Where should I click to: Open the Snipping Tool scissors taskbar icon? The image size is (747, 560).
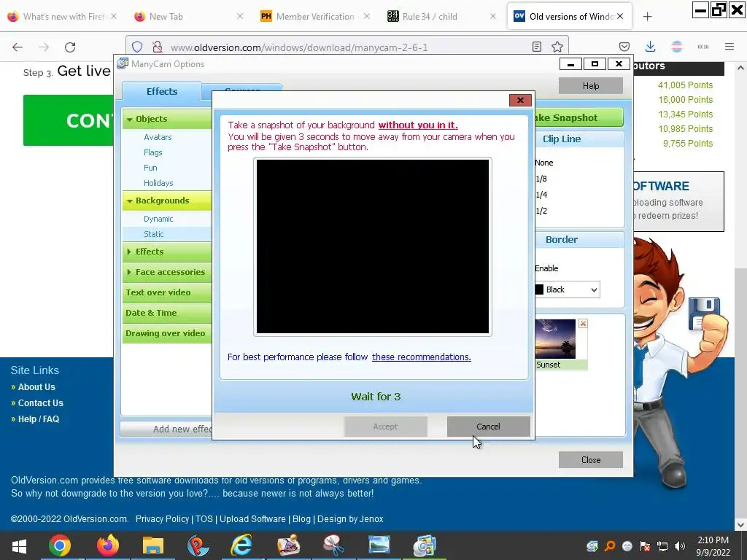point(333,545)
